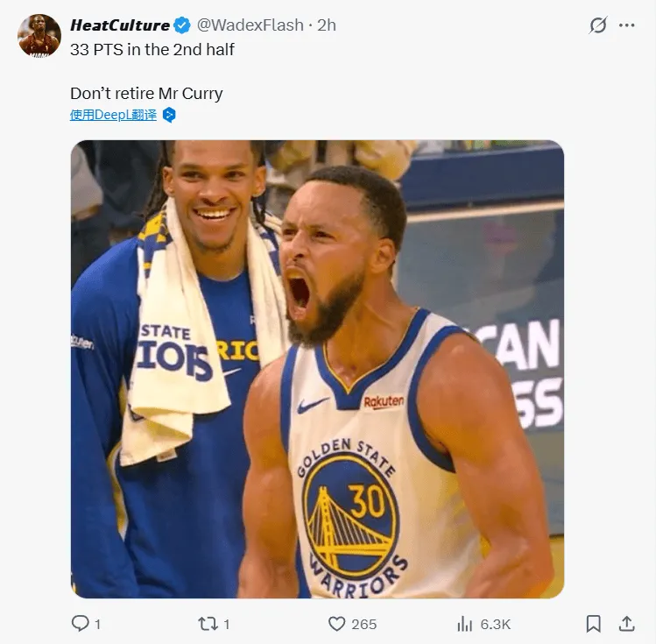Click the DeepL hexagon logo icon

point(170,115)
